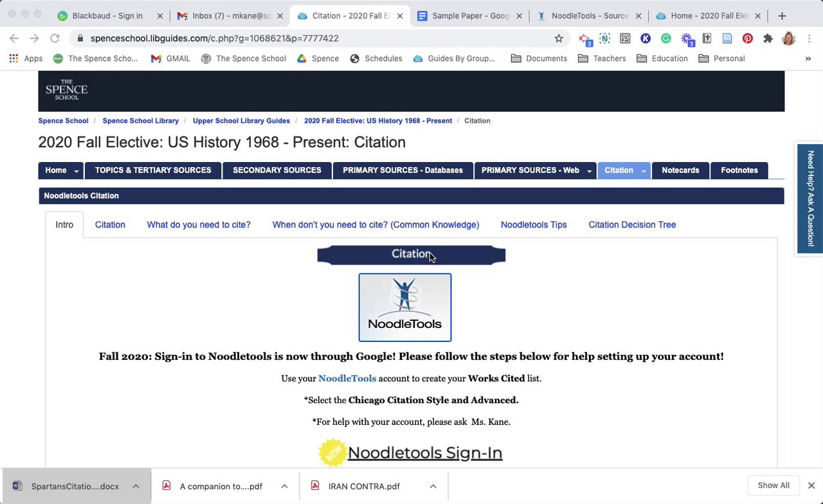Open the Footnotes page
Image resolution: width=823 pixels, height=504 pixels.
coord(739,170)
